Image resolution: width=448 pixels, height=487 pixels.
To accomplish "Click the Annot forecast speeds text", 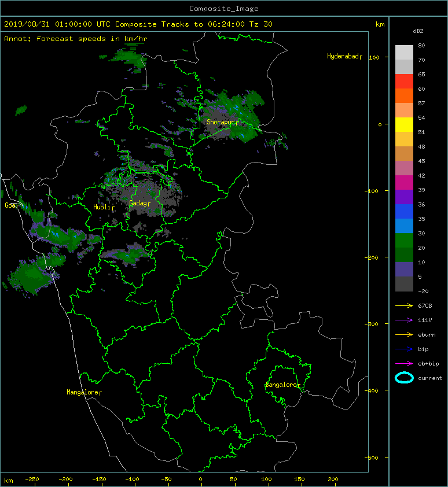I will pos(76,39).
